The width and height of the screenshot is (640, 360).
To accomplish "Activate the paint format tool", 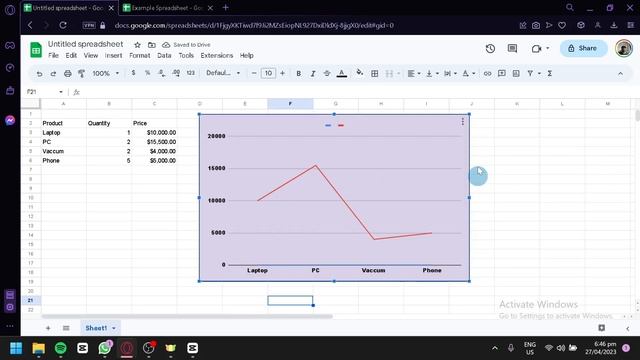I will (82, 73).
